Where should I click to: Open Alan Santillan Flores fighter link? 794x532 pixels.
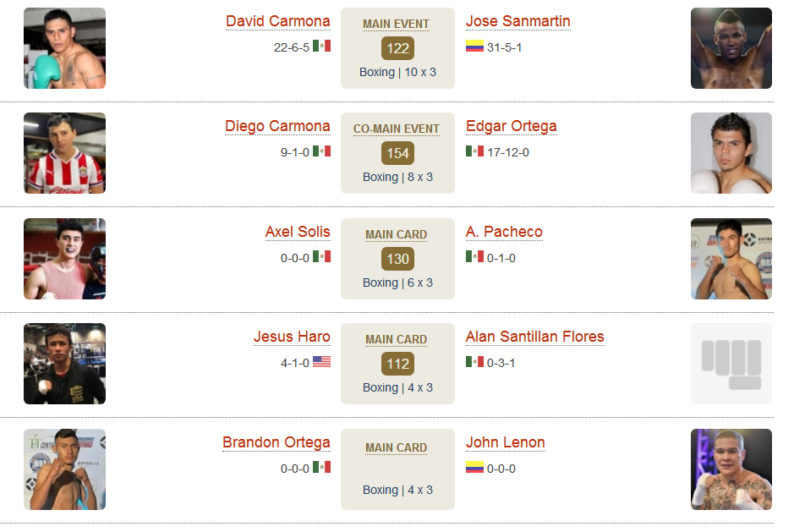coord(534,337)
